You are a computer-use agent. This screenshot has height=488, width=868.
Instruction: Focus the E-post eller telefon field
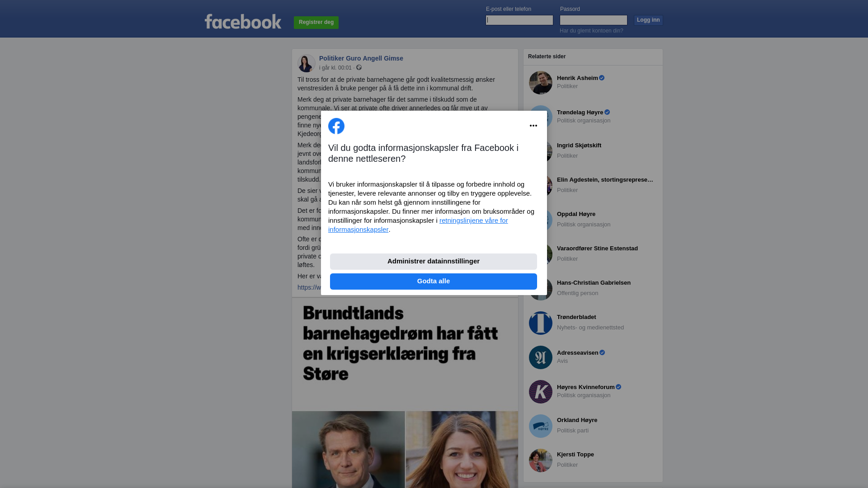pyautogui.click(x=519, y=20)
